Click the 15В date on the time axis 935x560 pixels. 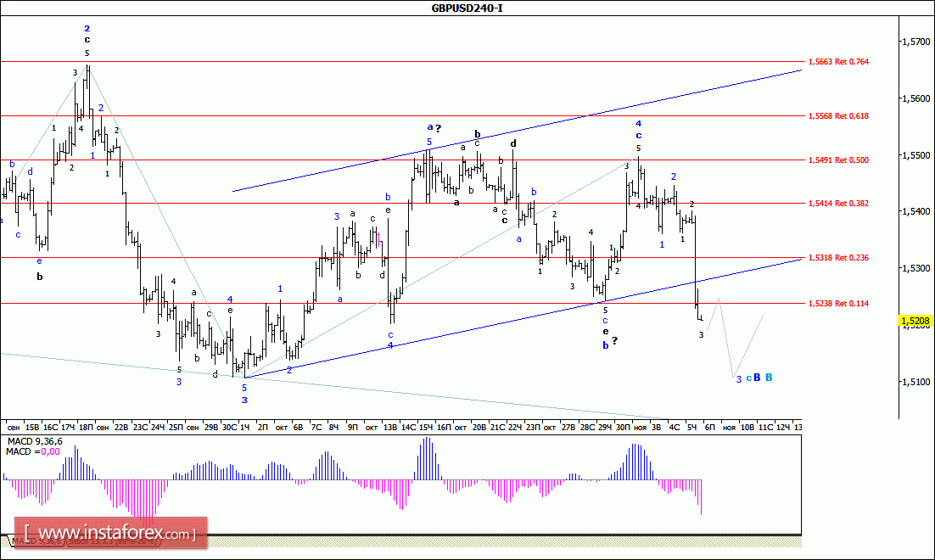(32, 427)
